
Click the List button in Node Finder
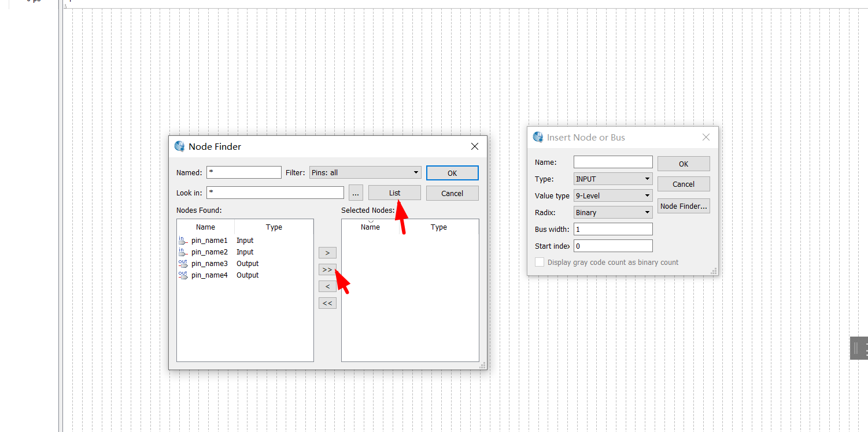tap(394, 193)
